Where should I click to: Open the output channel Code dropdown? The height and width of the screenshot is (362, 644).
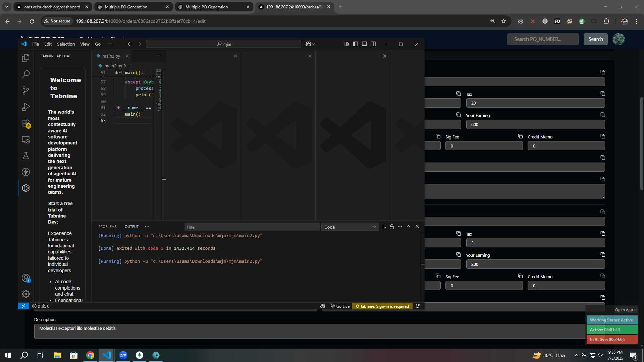pos(350,227)
